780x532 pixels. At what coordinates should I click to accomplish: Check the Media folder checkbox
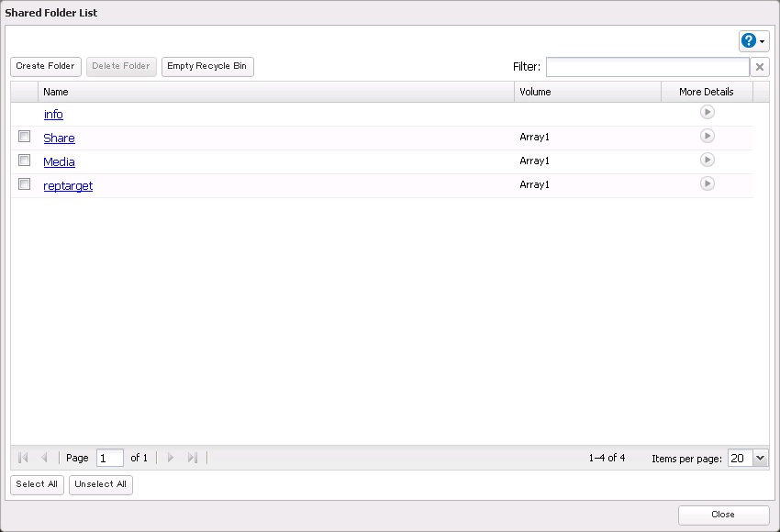coord(25,161)
